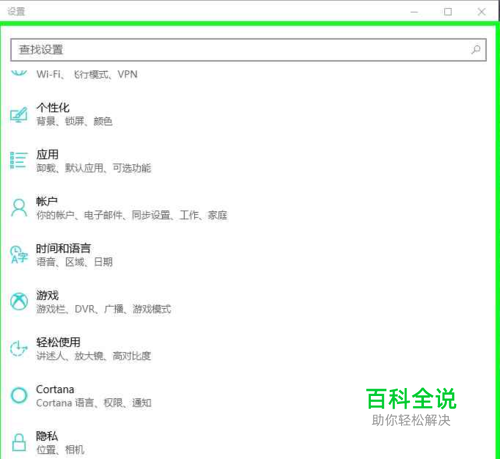Screen dimensions: 500x459
Task: Open the 游戏 Xbox icon
Action: coord(19,301)
